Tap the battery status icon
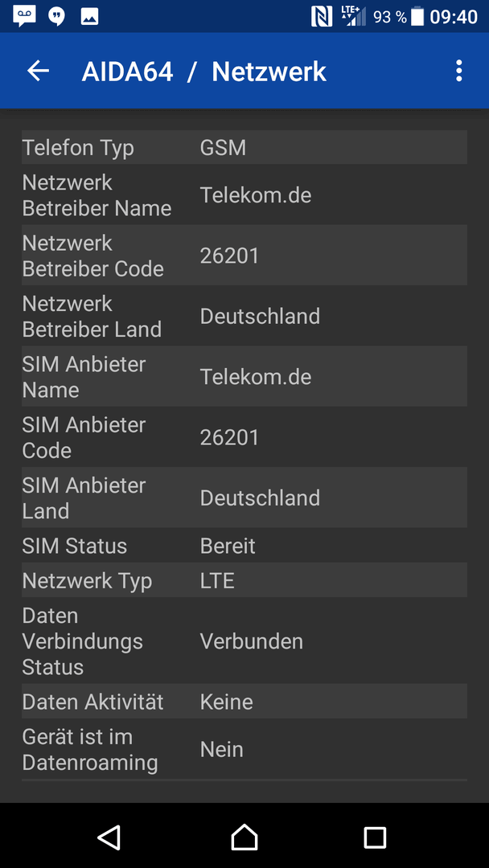Image resolution: width=489 pixels, height=868 pixels. click(417, 17)
